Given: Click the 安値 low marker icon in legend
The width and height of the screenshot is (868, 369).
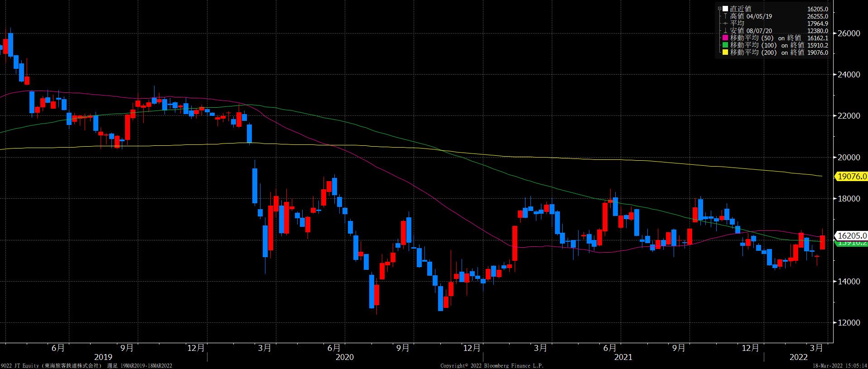Looking at the screenshot, I should (x=725, y=31).
